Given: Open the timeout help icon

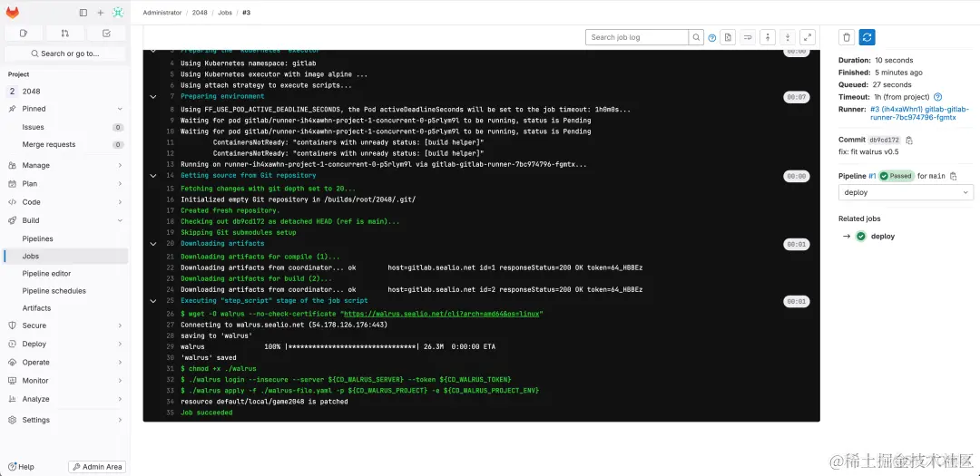Looking at the screenshot, I should 936,97.
